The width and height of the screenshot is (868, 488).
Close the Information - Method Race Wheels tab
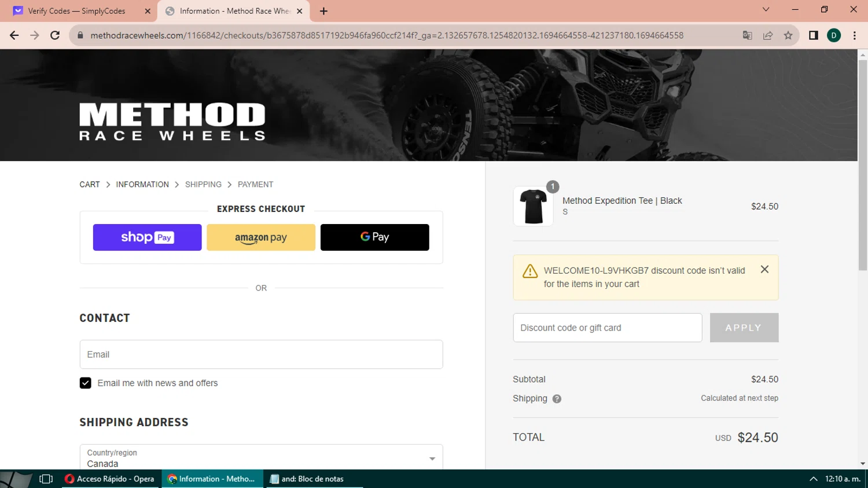(299, 11)
